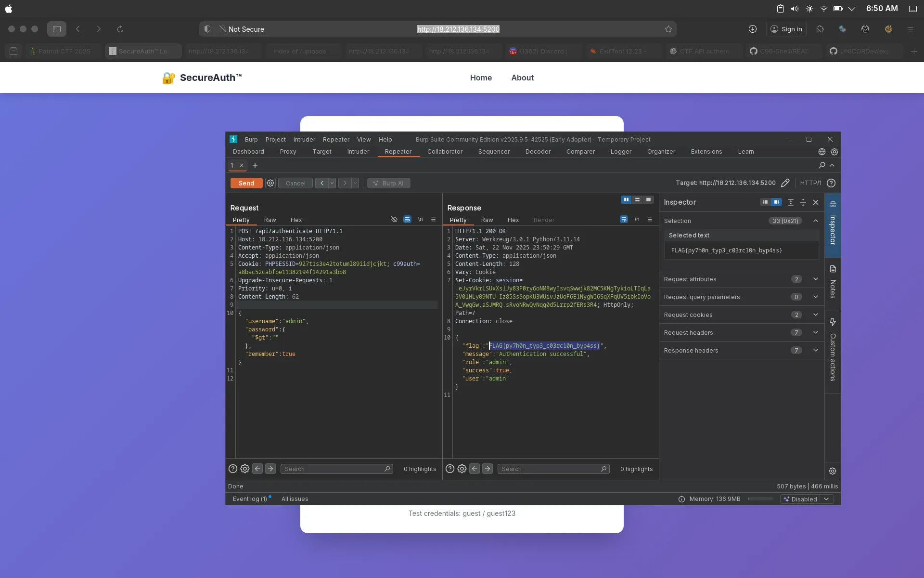Screen dimensions: 924x578
Task: Toggle line wrap in Response panel
Action: tap(624, 220)
